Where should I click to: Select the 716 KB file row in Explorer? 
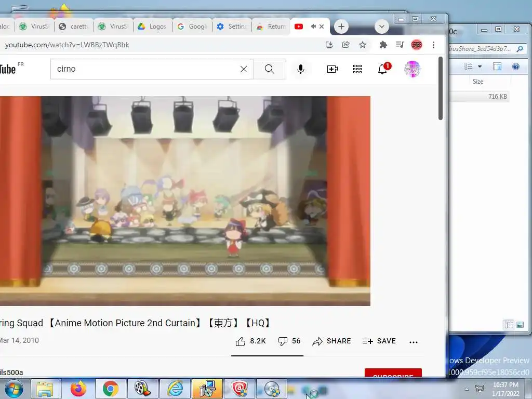coord(479,96)
